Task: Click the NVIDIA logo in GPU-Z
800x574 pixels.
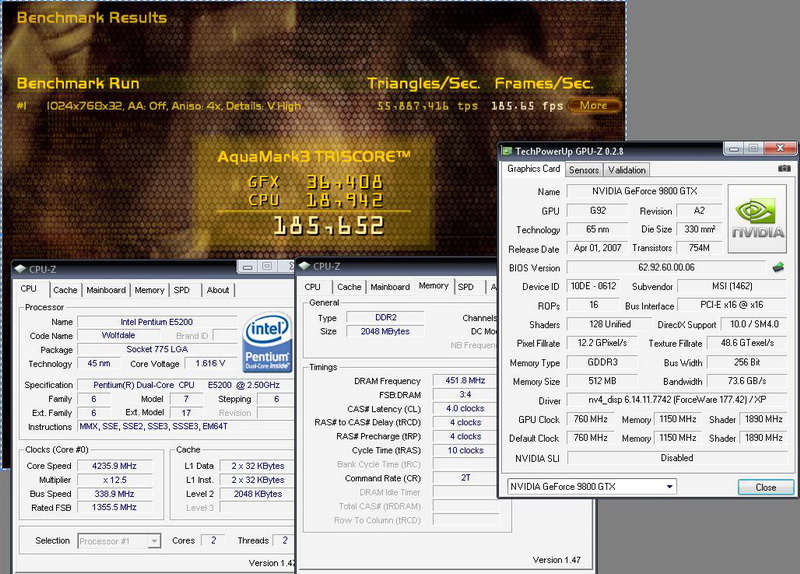Action: tap(757, 218)
